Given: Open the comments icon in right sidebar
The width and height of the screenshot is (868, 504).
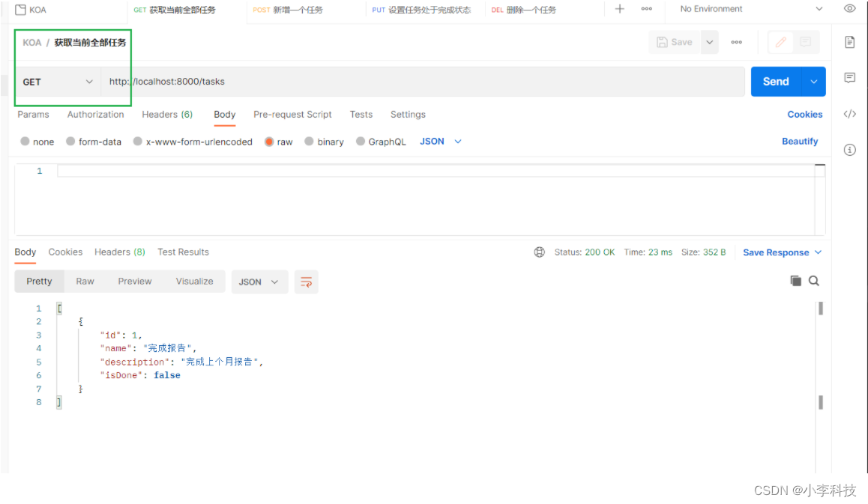Looking at the screenshot, I should pyautogui.click(x=849, y=78).
